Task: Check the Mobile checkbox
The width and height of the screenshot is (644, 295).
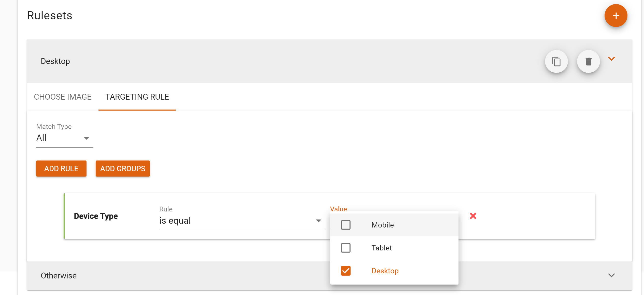Action: pos(346,225)
